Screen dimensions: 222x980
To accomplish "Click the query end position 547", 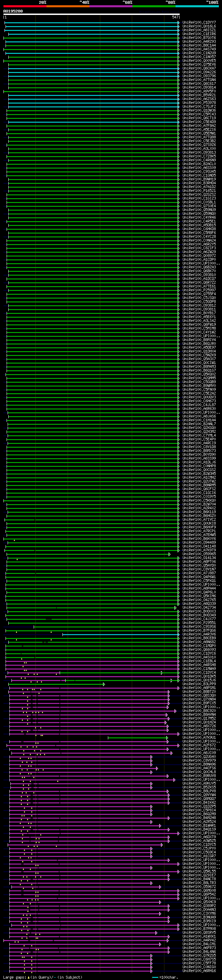I will 175,17.
